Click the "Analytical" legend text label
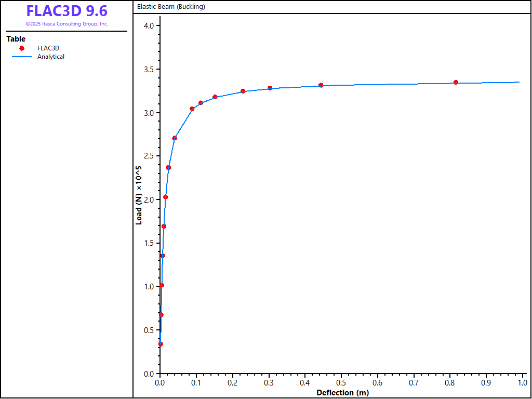This screenshot has height=399, width=532. 51,57
